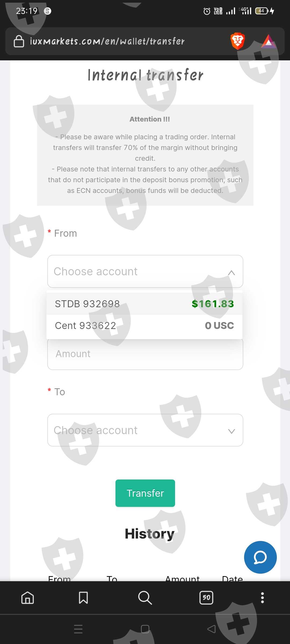Tap Android back navigation button
The height and width of the screenshot is (644, 290).
coord(212,629)
